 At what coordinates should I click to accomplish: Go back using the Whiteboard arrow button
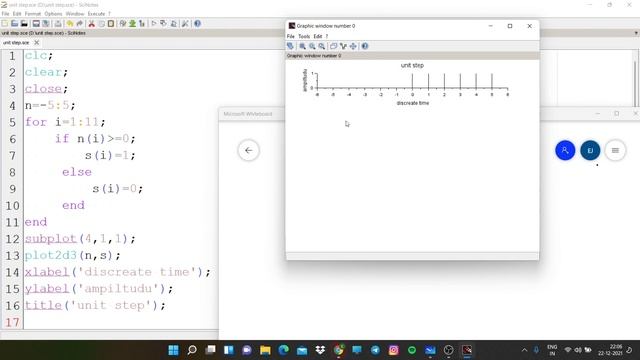coord(249,151)
